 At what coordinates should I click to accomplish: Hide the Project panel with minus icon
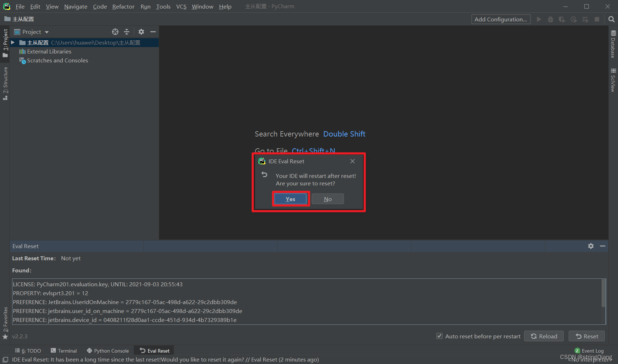click(153, 32)
